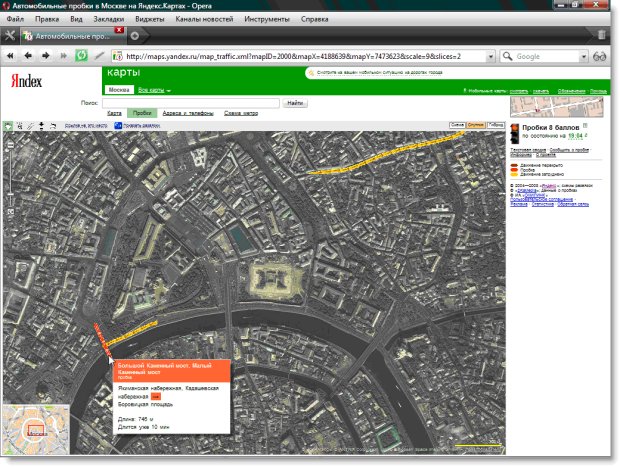620x467 pixels.
Task: Open Схема метро link
Action: pos(241,113)
